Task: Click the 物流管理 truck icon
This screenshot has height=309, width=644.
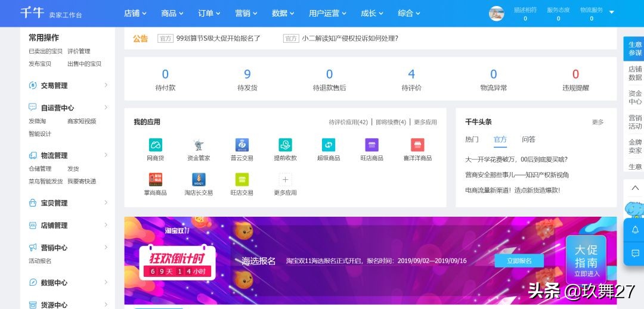Action: [32, 155]
